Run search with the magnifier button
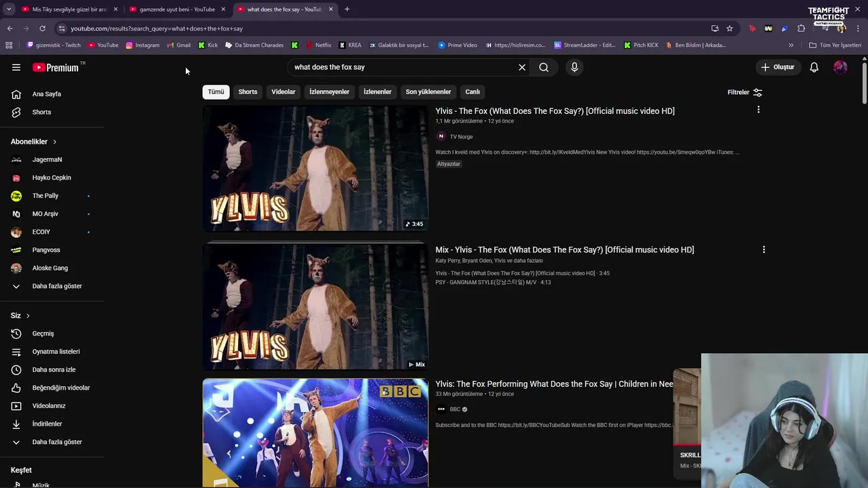This screenshot has width=868, height=488. [x=544, y=67]
